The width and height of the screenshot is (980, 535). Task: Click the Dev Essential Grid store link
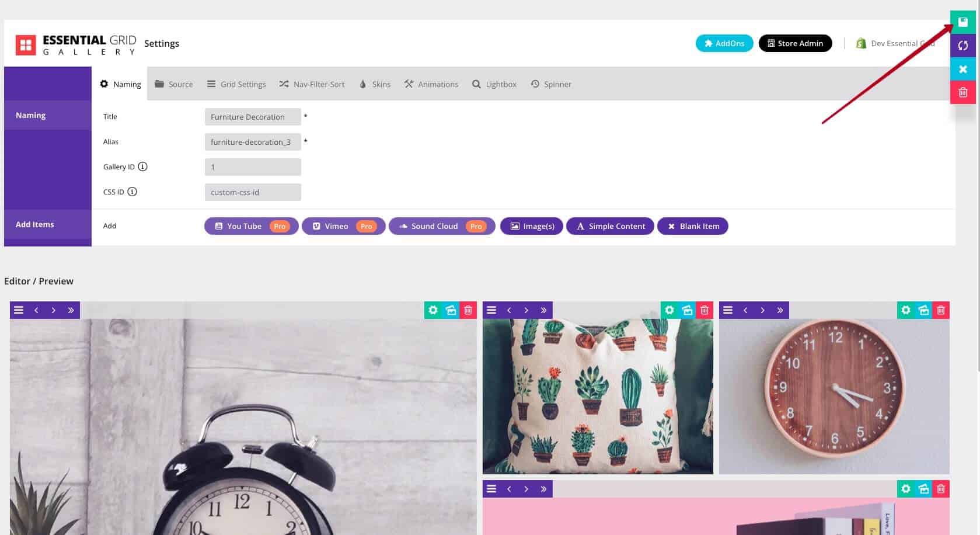tap(895, 43)
